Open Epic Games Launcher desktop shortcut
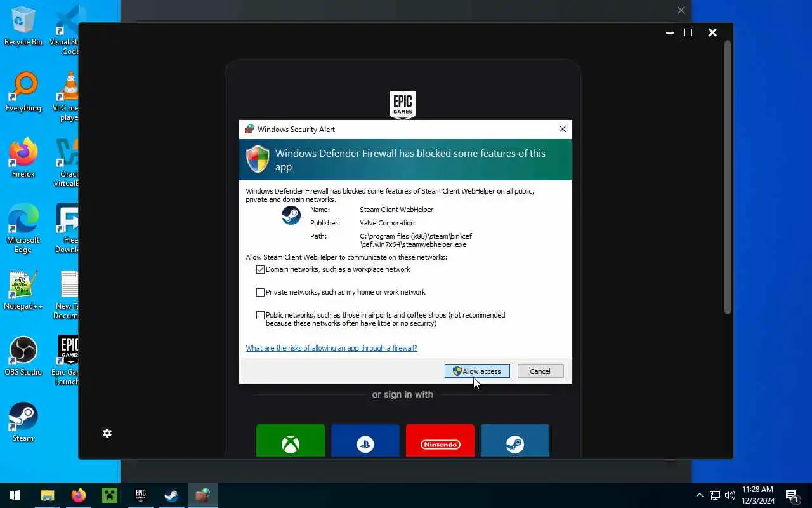 [x=66, y=361]
